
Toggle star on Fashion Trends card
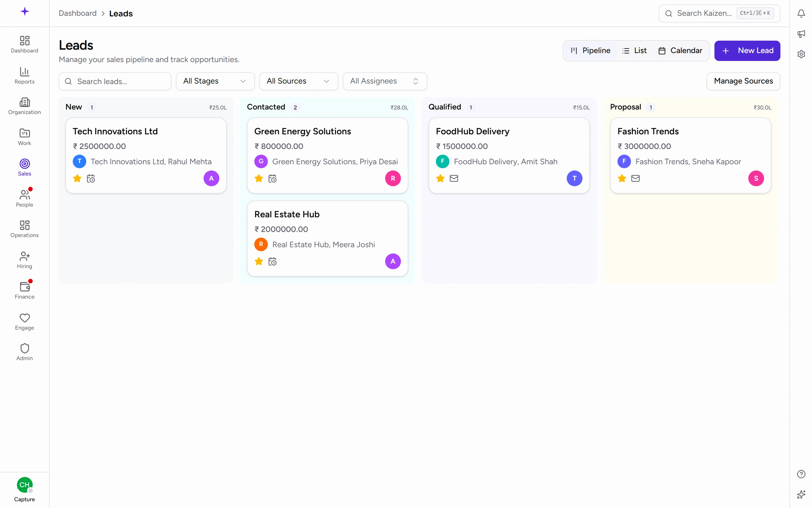622,178
